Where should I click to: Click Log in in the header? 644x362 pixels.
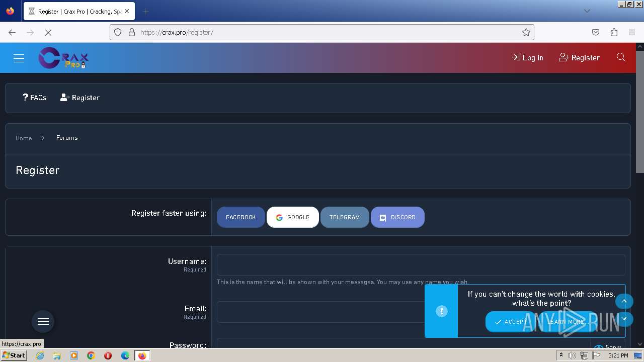click(527, 58)
